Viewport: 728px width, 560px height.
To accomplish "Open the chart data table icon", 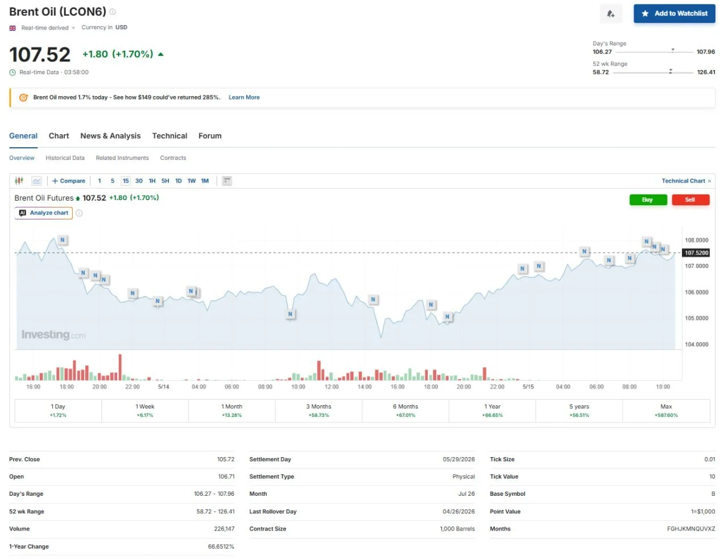I will (227, 181).
